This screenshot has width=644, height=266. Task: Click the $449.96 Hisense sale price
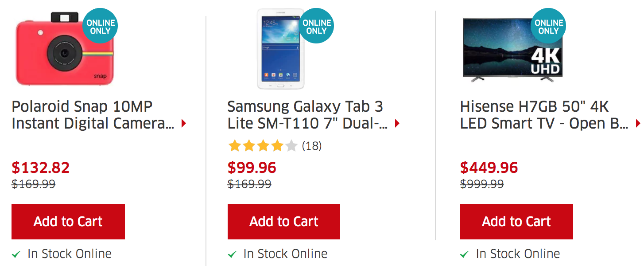pyautogui.click(x=489, y=168)
